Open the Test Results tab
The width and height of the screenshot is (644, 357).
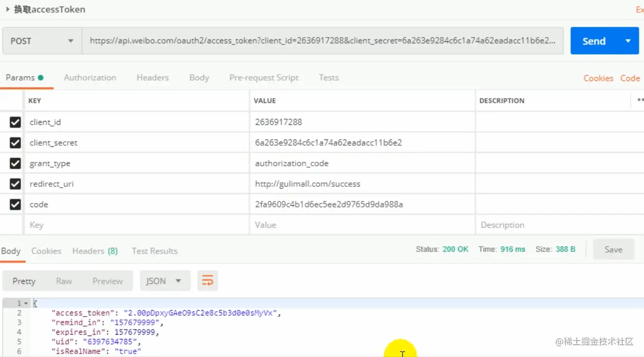click(x=154, y=251)
